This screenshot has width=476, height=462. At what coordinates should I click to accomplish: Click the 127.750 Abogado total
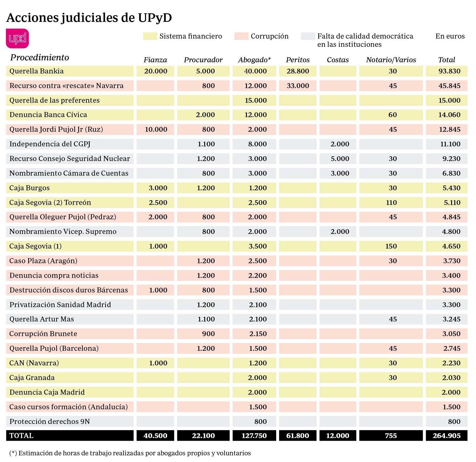click(x=254, y=436)
